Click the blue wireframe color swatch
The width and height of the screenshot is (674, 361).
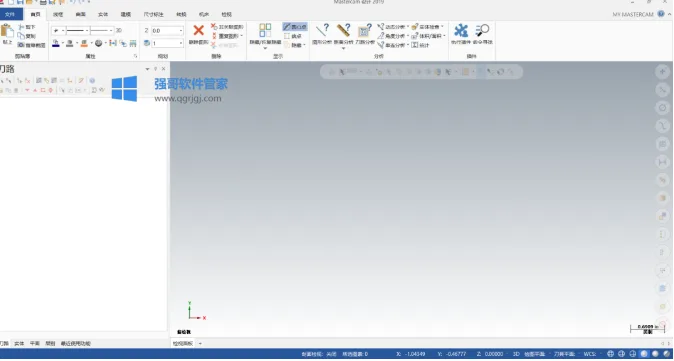coord(56,43)
